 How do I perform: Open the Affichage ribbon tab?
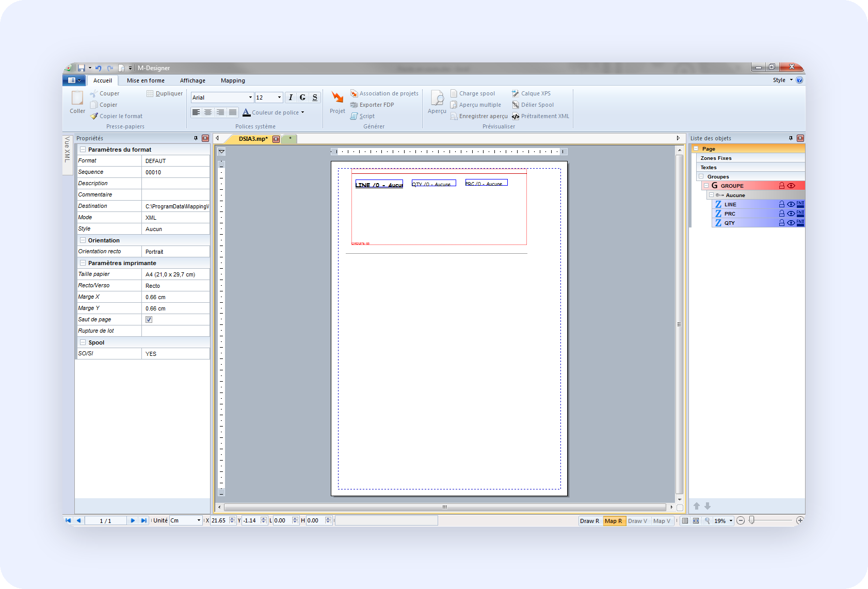[192, 80]
